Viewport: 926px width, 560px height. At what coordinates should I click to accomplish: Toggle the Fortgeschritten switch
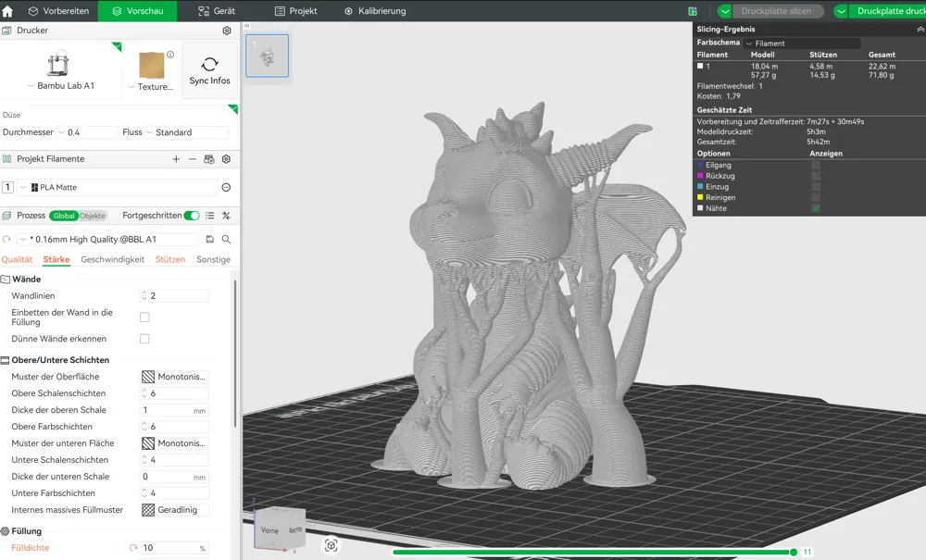click(192, 216)
